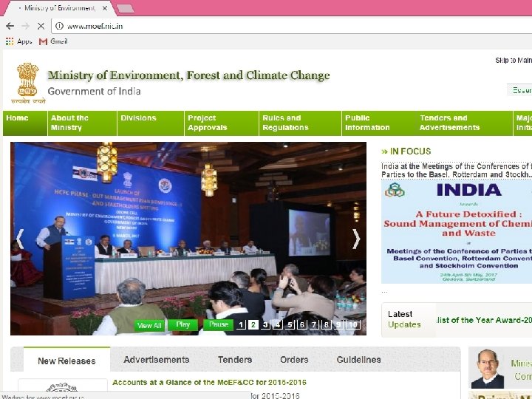This screenshot has height=399, width=532.
Task: Advance slideshow with right arrow
Action: point(356,239)
